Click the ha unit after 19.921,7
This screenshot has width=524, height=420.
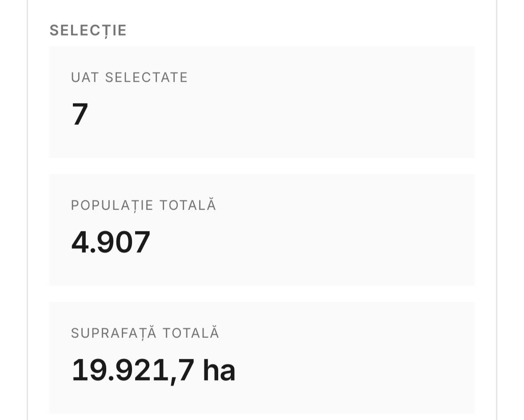point(219,370)
